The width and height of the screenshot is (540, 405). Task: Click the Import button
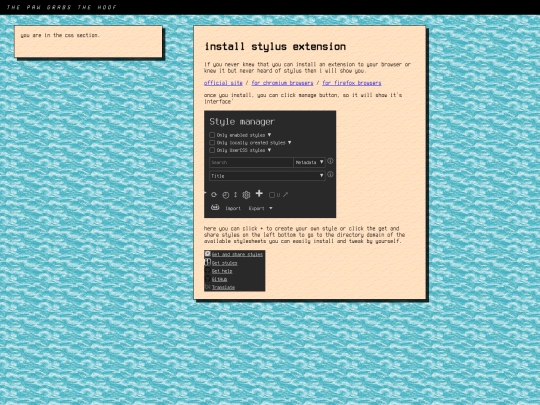point(233,208)
